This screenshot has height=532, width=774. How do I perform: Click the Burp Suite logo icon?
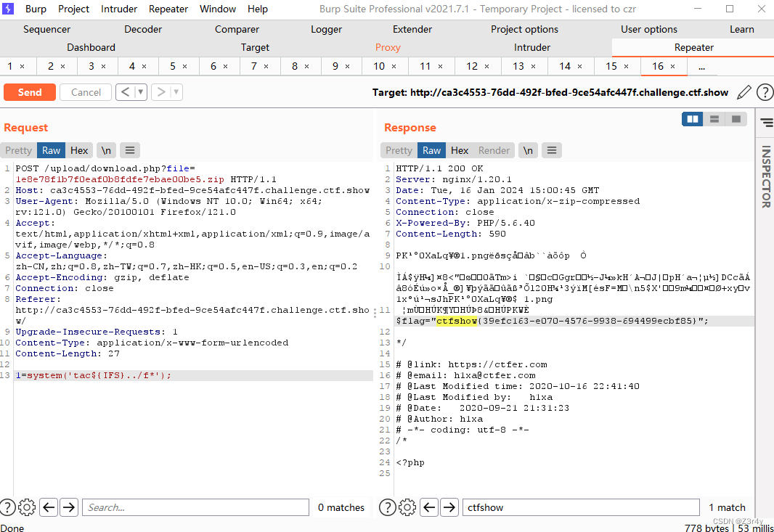[x=8, y=9]
